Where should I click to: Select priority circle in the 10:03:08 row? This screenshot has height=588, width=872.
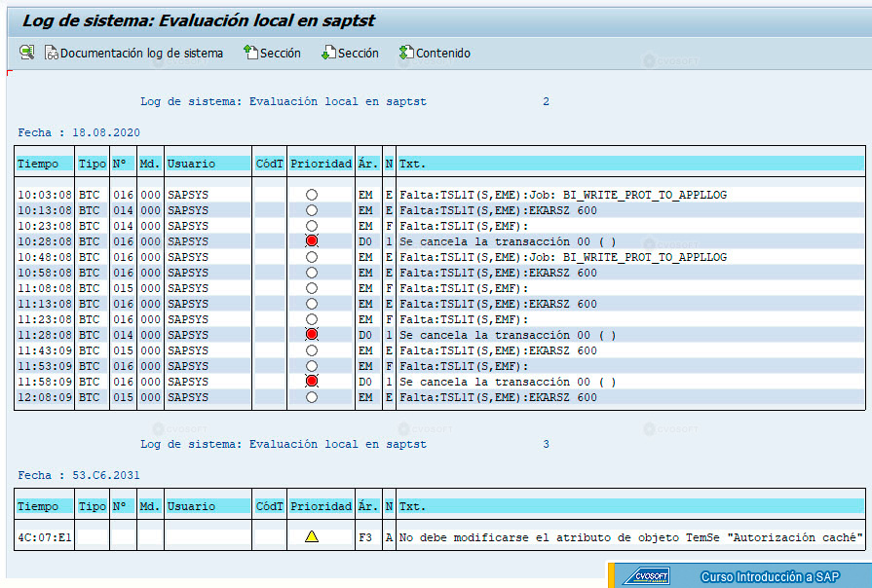point(312,195)
